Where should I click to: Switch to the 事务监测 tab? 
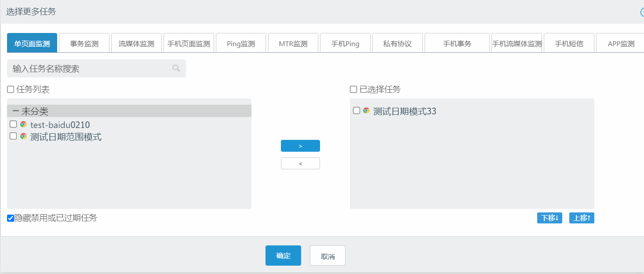[x=84, y=44]
